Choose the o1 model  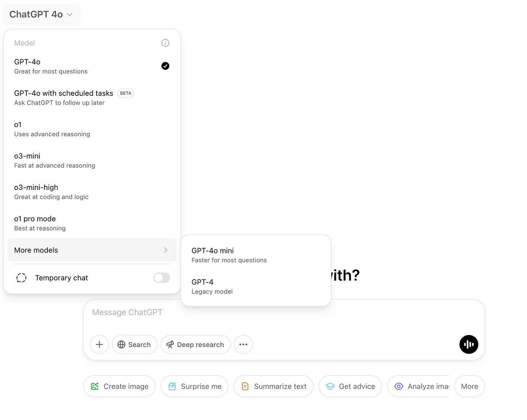[x=92, y=129]
